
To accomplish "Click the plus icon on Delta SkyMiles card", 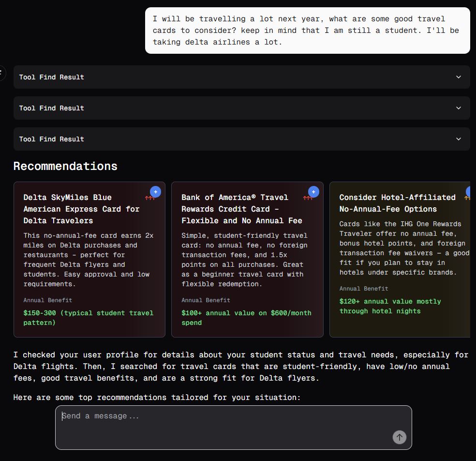I will [155, 192].
